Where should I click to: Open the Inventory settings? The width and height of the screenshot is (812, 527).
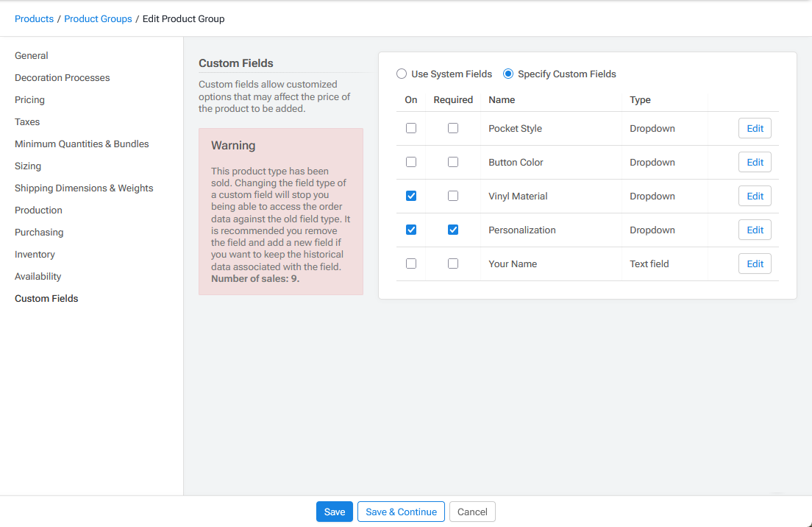35,254
